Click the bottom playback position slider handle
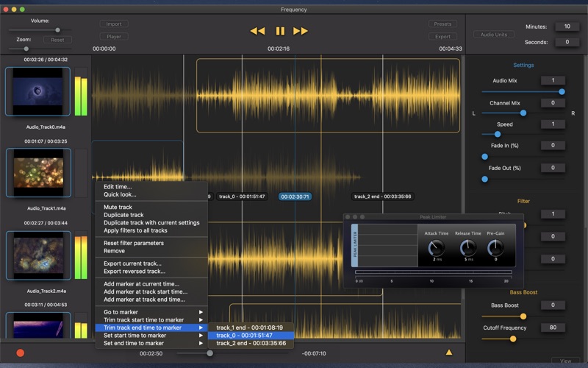Viewport: 588px width, 368px height. tap(210, 353)
